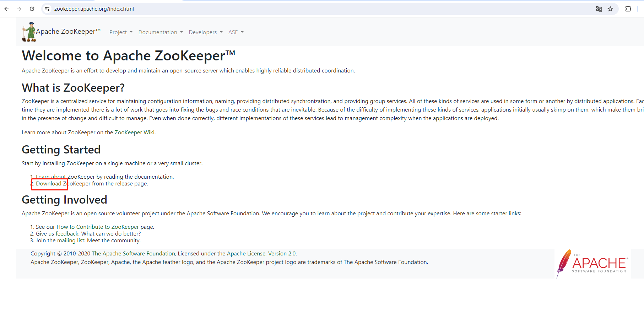Click the Apache Software Foundation feather logo
644x324 pixels.
tap(592, 264)
